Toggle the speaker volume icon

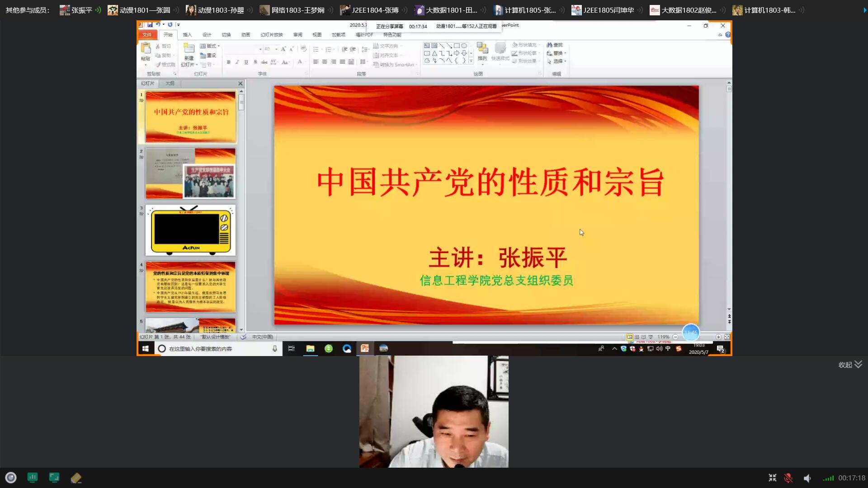pos(807,478)
